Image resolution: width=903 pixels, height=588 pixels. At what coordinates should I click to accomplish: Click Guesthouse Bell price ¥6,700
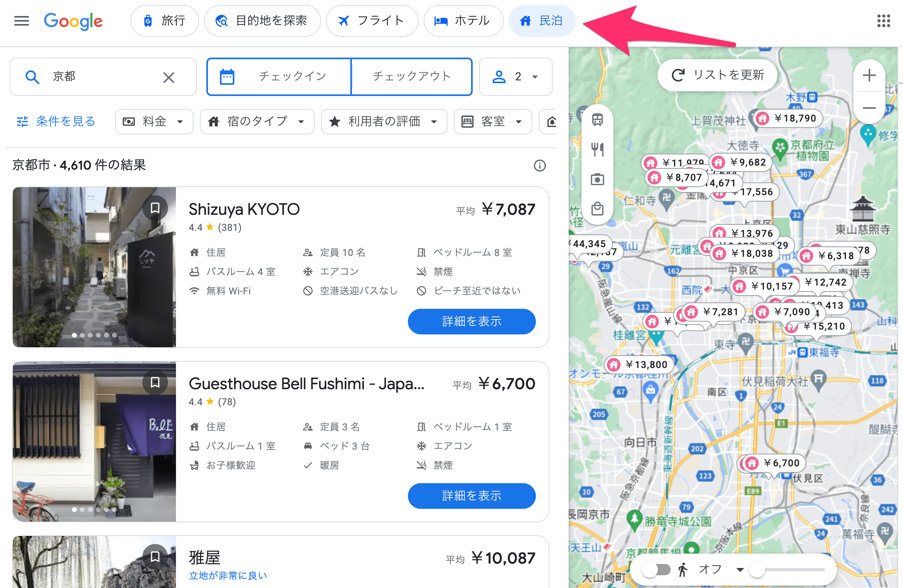point(507,384)
